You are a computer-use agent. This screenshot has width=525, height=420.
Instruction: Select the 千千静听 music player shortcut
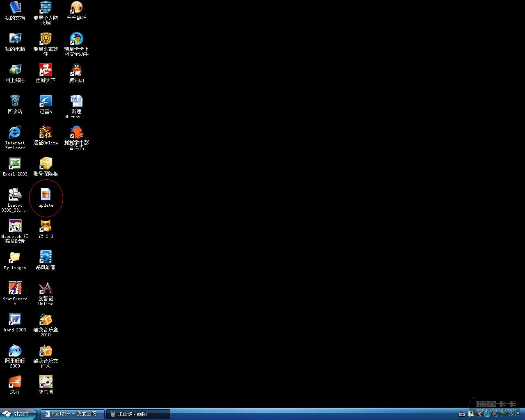(x=76, y=11)
